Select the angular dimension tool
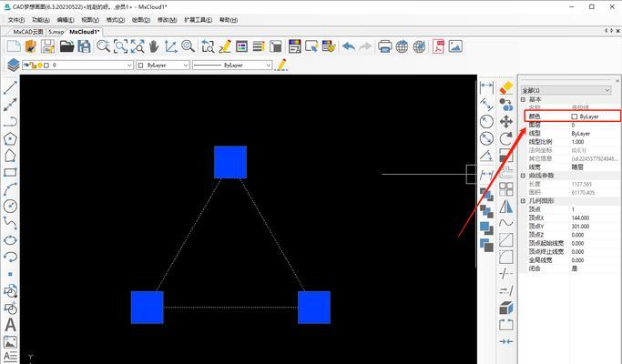622x364 pixels. click(486, 156)
